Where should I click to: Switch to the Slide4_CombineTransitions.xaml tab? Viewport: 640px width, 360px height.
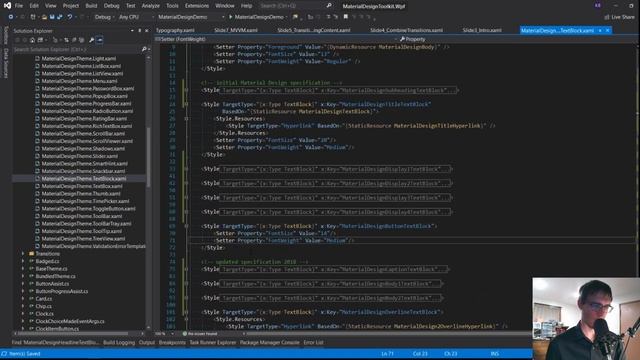(406, 30)
